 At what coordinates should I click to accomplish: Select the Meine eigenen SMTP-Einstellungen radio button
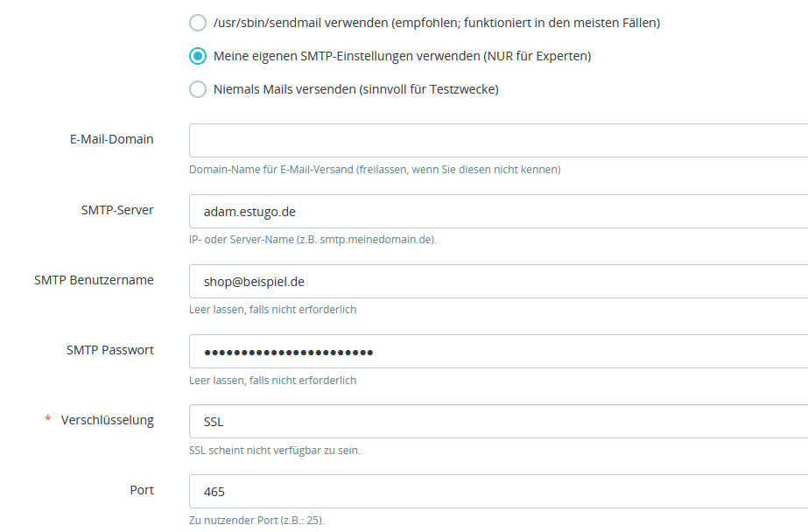198,56
